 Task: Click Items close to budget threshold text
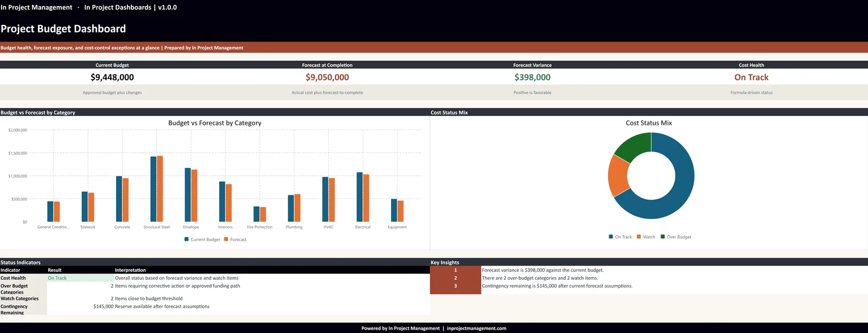[x=149, y=299]
